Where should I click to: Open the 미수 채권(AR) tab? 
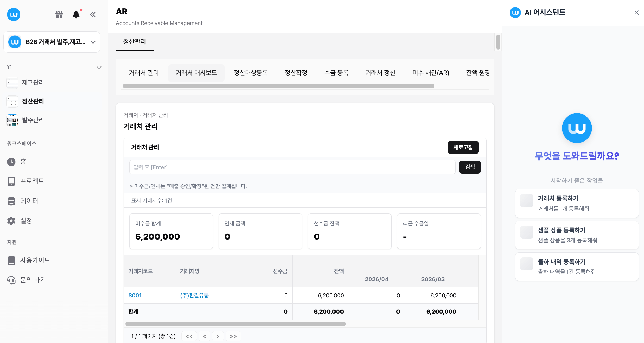point(431,73)
